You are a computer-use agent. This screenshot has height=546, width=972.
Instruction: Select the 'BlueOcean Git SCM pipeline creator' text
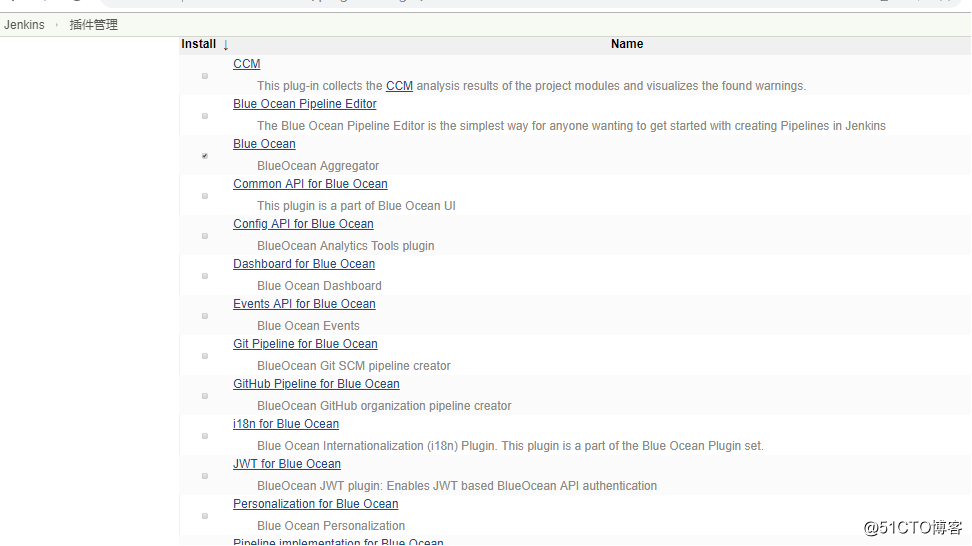click(354, 366)
